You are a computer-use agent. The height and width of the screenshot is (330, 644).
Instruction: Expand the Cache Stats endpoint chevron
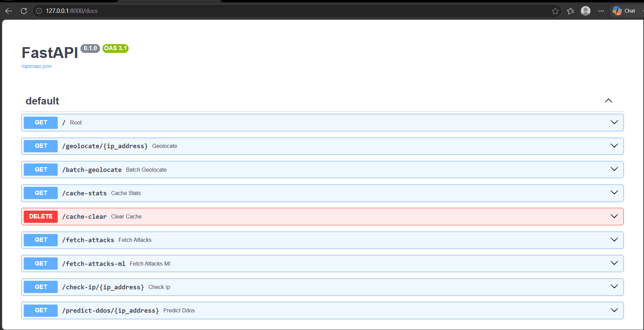614,193
